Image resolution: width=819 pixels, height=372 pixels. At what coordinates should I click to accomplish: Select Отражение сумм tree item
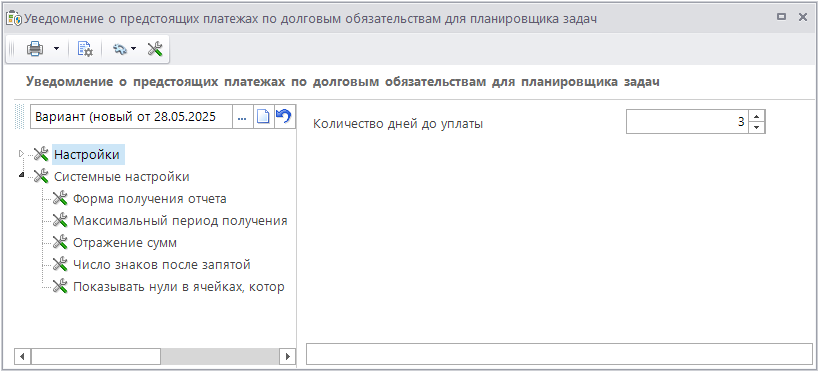[x=125, y=242]
